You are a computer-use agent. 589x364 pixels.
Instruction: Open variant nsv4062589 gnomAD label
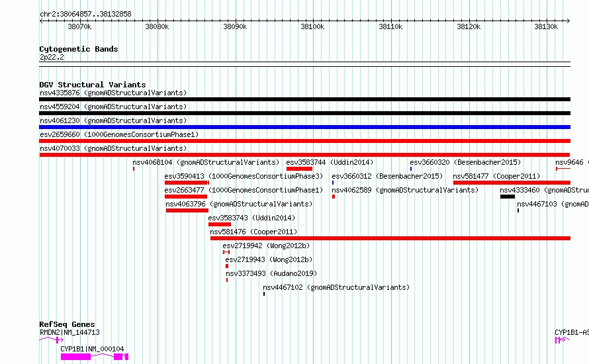pos(405,190)
